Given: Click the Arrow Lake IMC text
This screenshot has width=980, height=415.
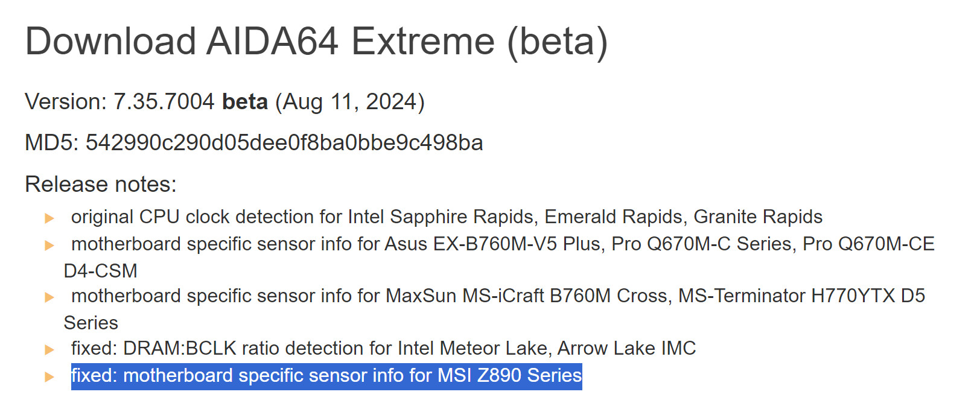Looking at the screenshot, I should coord(626,348).
